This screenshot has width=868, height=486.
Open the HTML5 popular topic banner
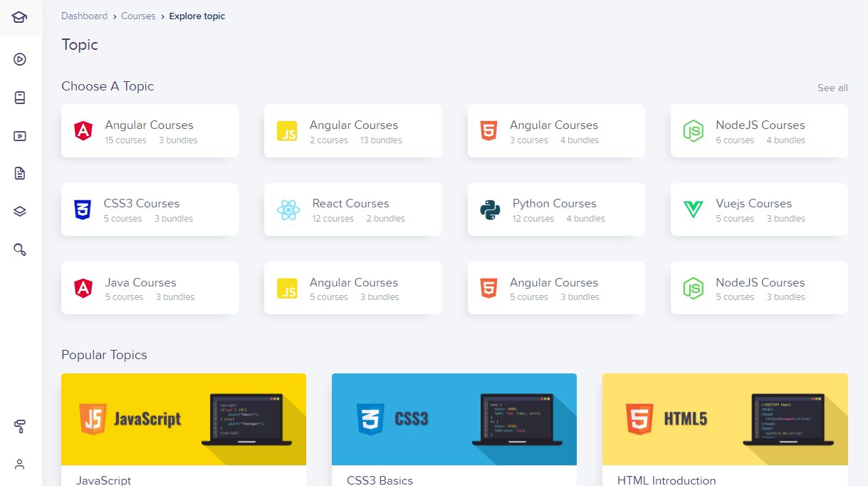click(x=725, y=419)
